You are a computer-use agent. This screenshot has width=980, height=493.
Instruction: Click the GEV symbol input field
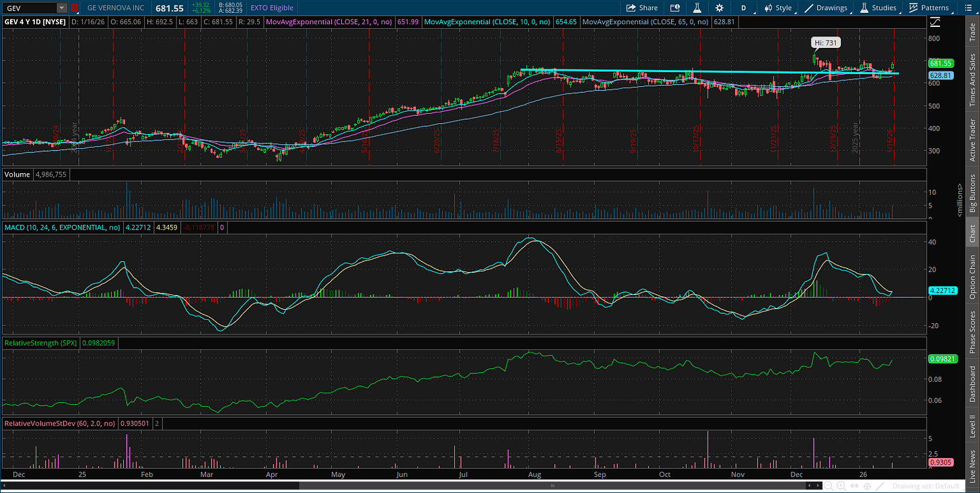click(30, 8)
